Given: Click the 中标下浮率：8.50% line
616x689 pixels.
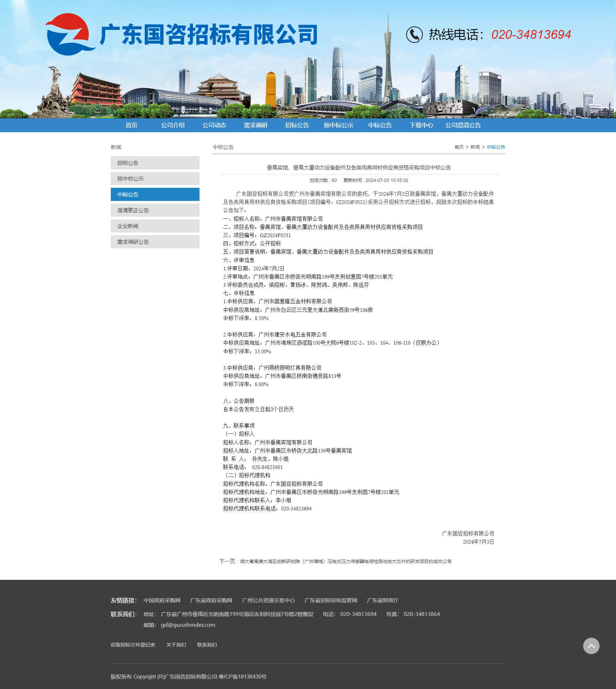Looking at the screenshot, I should [x=246, y=318].
